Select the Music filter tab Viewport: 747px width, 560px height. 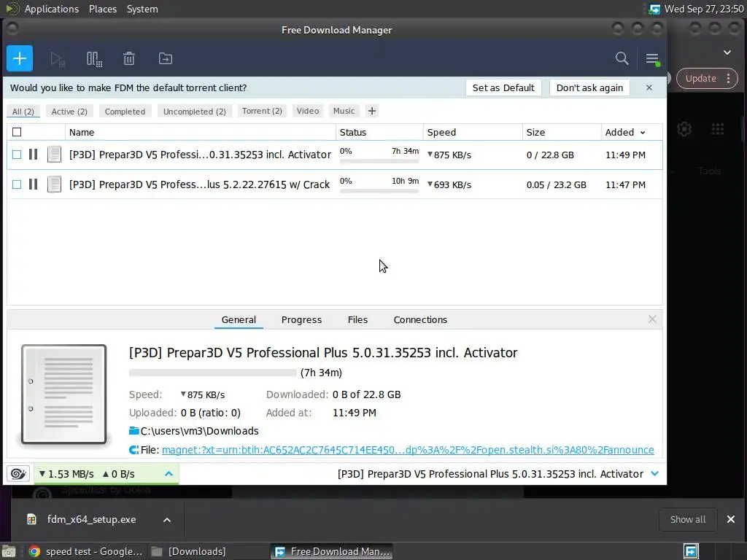click(344, 111)
